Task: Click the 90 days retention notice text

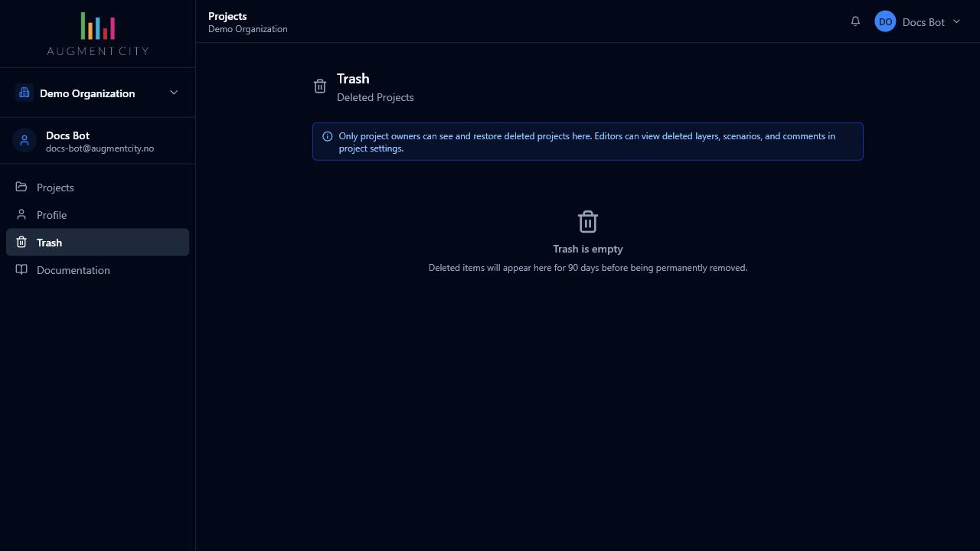Action: tap(588, 268)
